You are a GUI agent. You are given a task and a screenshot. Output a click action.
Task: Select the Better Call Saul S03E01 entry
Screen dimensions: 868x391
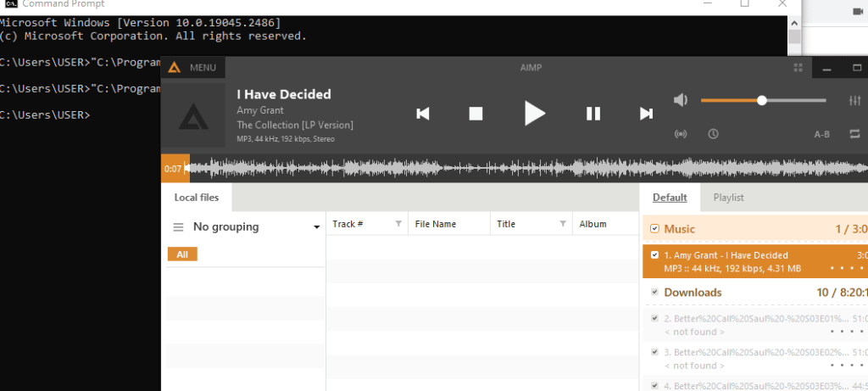755,325
